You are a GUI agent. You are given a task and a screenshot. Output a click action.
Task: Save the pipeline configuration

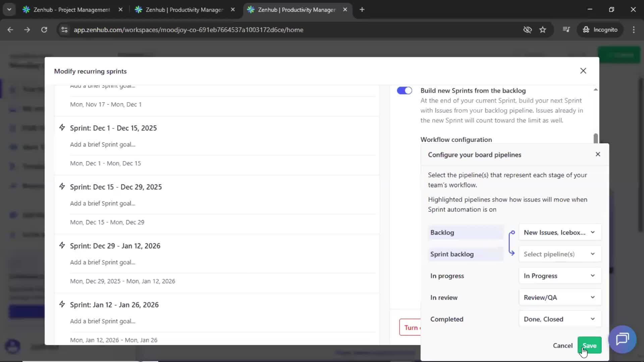click(x=589, y=345)
